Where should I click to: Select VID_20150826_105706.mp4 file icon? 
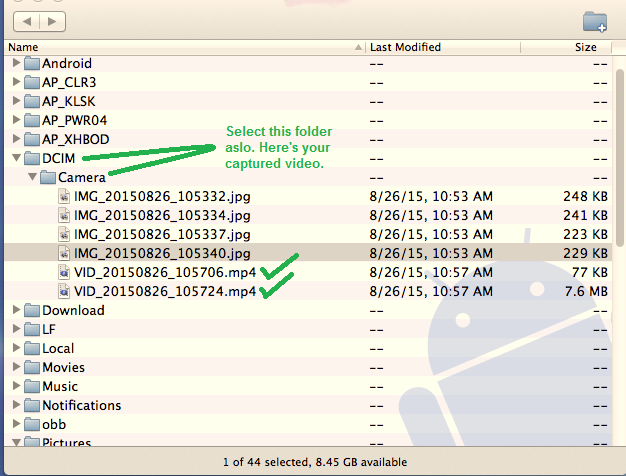(64, 272)
